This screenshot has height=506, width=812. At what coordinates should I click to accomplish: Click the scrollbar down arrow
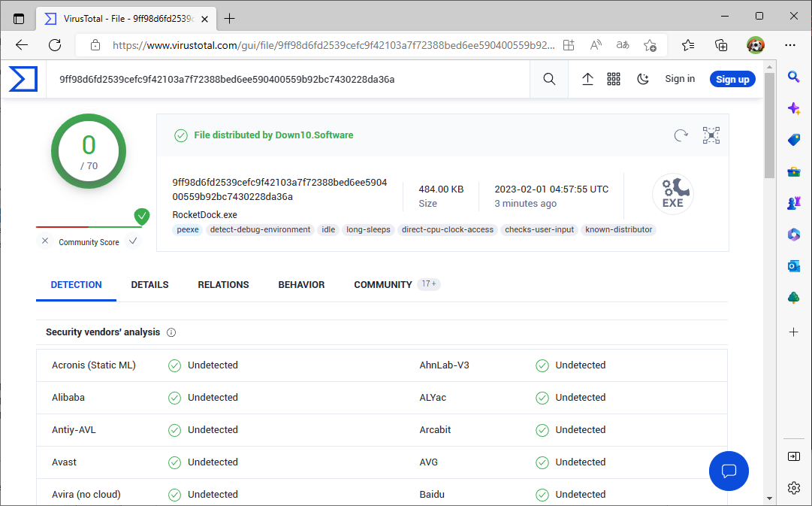(769, 498)
